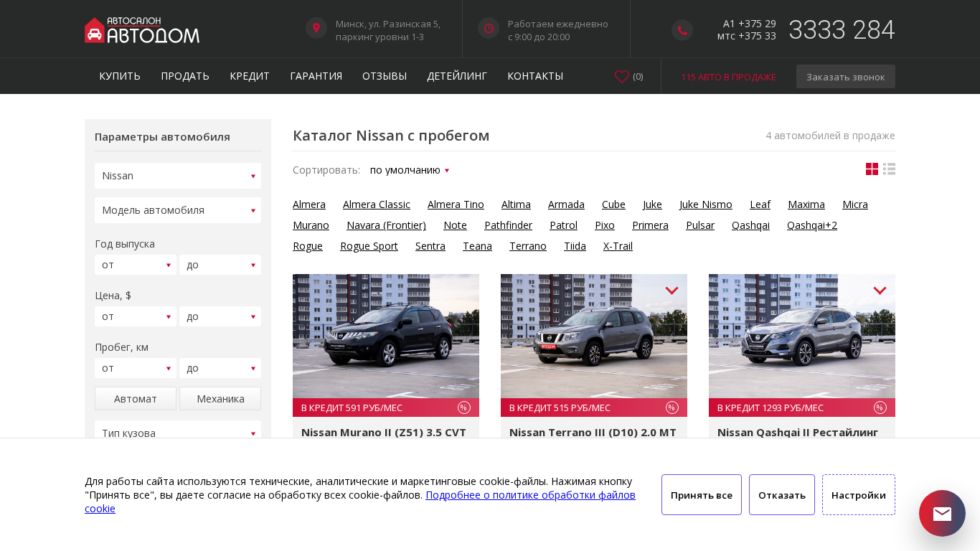Image resolution: width=980 pixels, height=551 pixels.
Task: Decline cookies with Отказать
Action: (782, 495)
